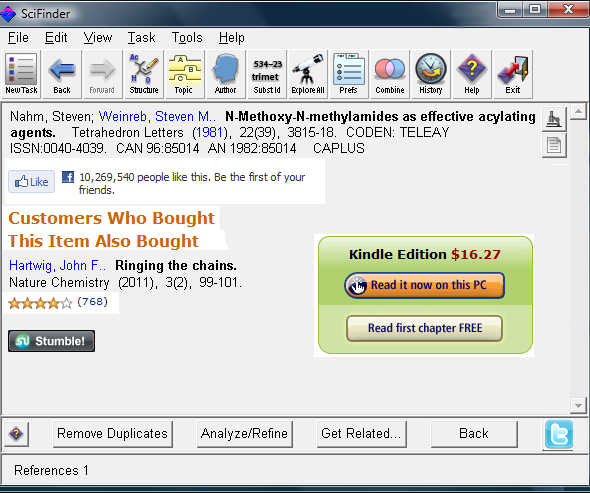Click the Facebook Like button
Image resolution: width=590 pixels, height=493 pixels.
32,182
